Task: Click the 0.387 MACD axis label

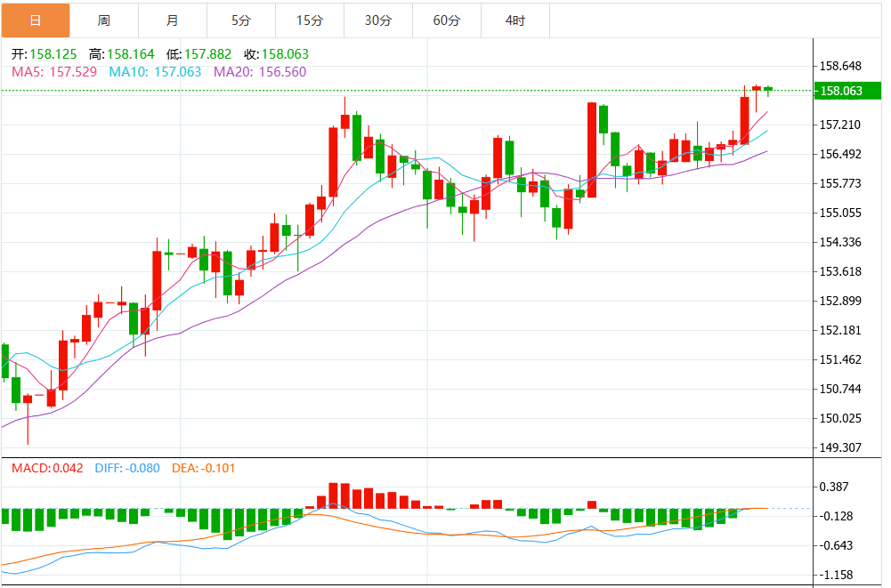Action: tap(834, 487)
